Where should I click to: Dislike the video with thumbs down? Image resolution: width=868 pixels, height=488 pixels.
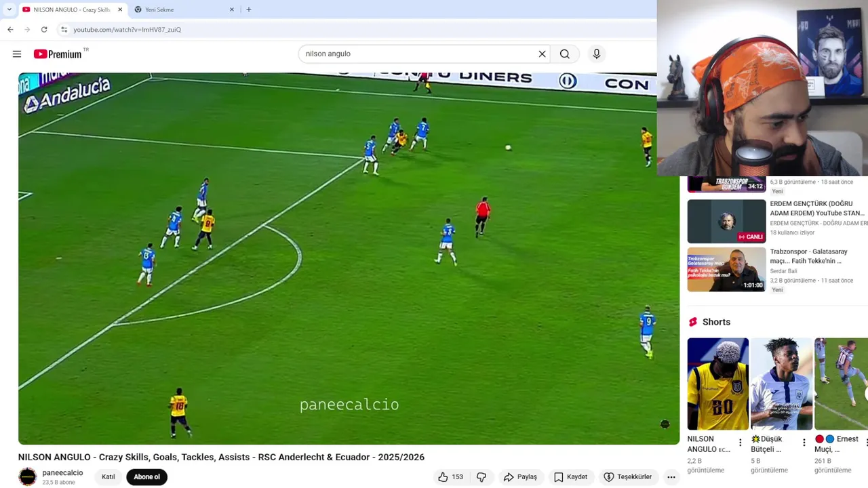point(481,477)
